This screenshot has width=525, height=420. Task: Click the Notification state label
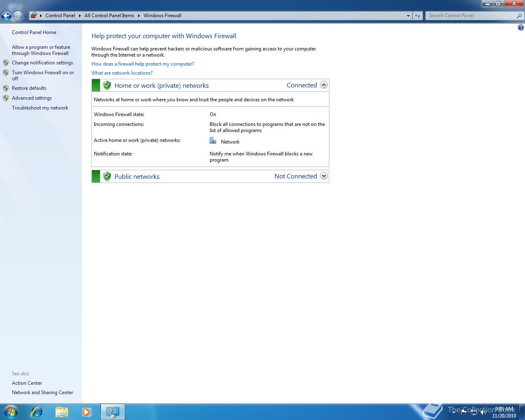coord(113,154)
